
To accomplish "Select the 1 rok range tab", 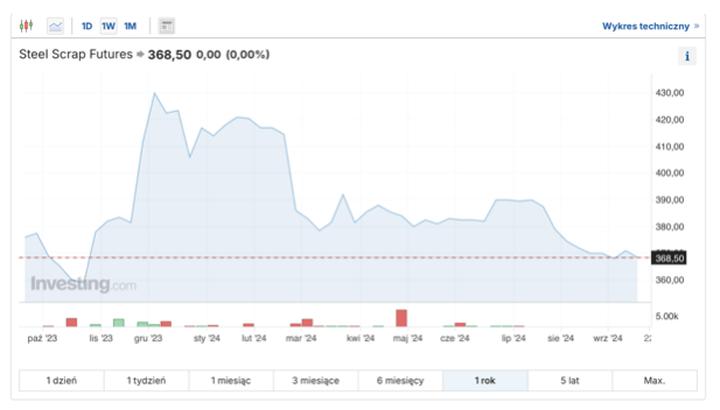I will click(x=485, y=381).
